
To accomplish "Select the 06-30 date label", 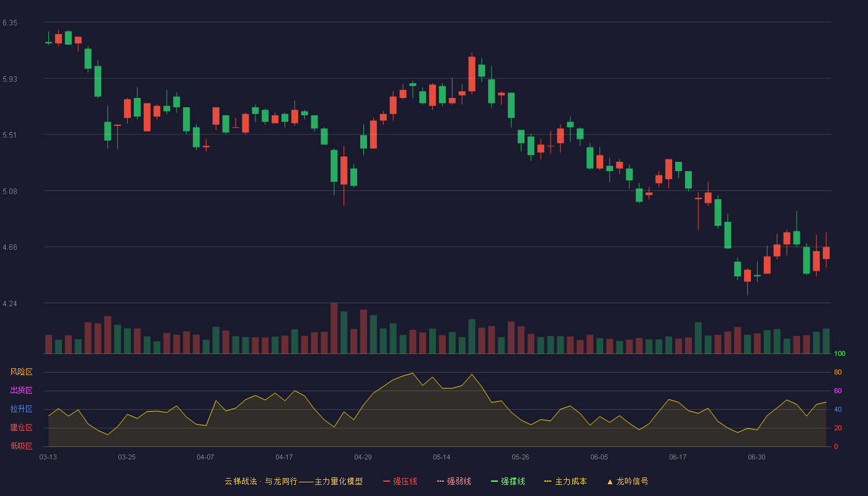I will (x=756, y=457).
